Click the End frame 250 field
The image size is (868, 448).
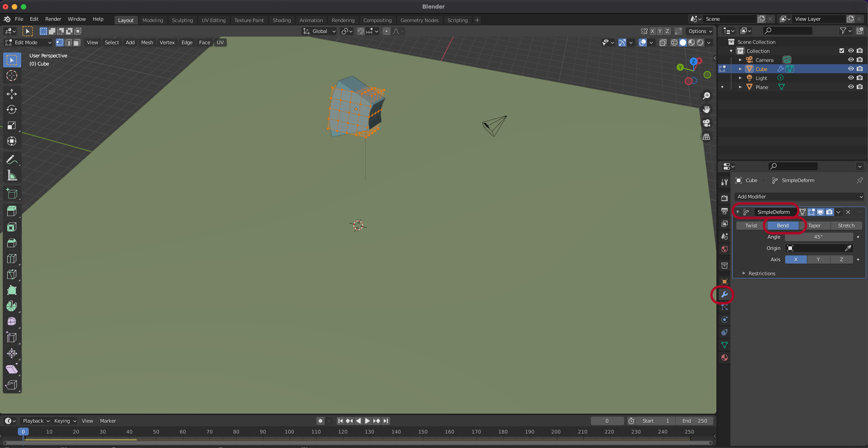695,421
